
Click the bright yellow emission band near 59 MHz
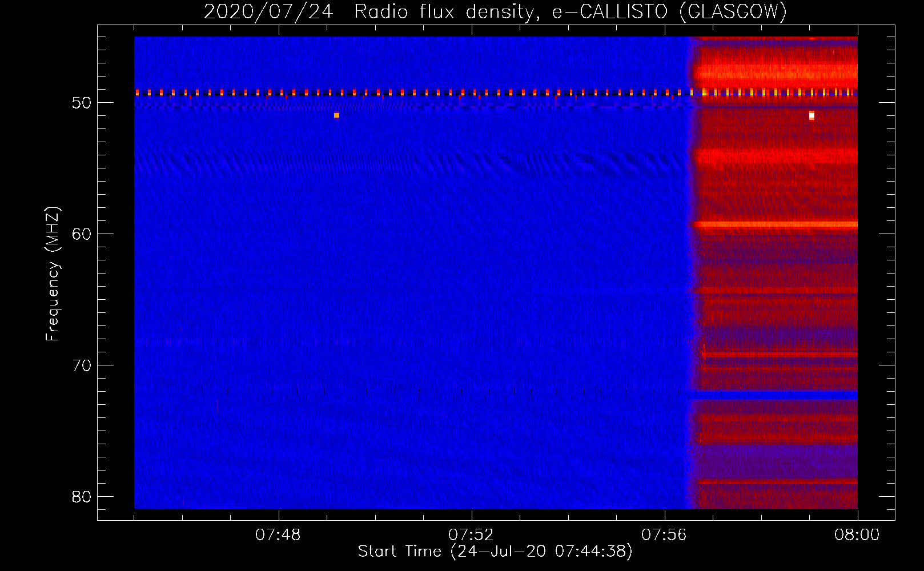[776, 224]
